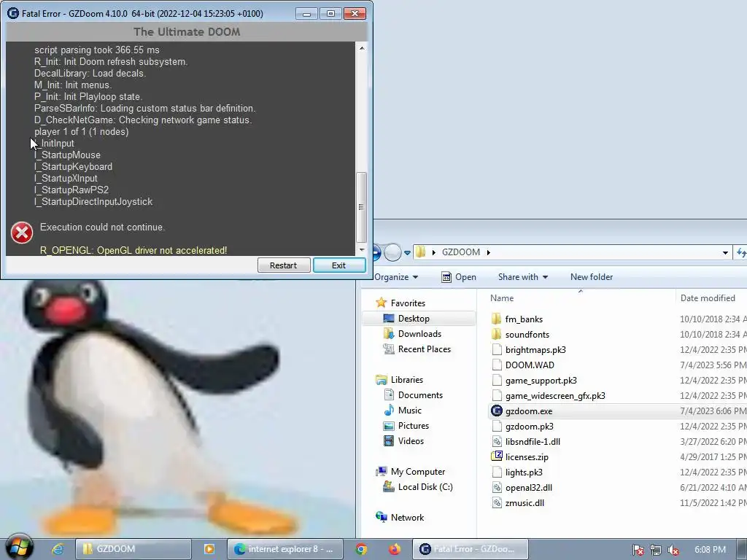Click the muted volume tray icon
Screen dimensions: 747x560
(673, 550)
